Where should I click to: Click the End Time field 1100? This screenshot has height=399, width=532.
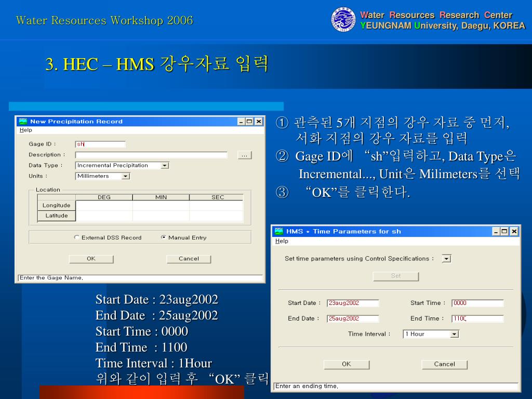[x=478, y=318]
